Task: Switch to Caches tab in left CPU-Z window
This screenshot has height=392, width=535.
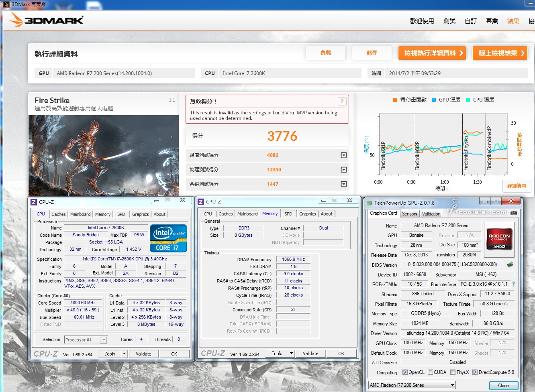Action: click(x=59, y=214)
